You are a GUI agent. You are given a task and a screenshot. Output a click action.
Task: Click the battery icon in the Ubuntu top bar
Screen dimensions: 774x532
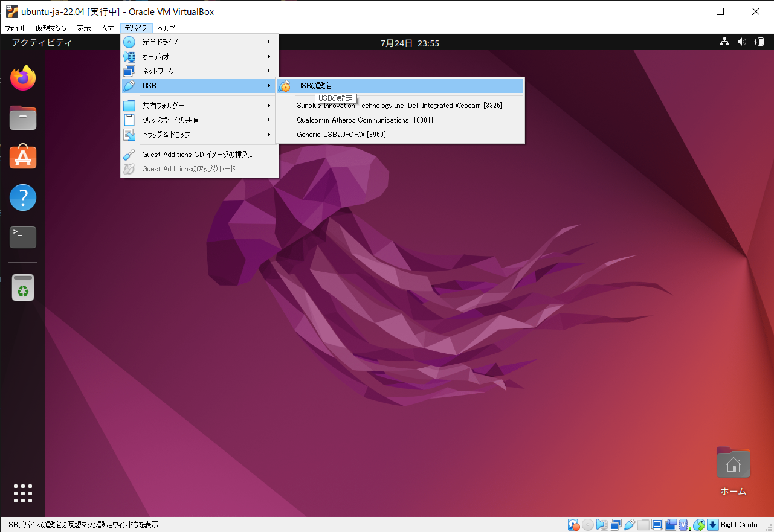coord(759,42)
